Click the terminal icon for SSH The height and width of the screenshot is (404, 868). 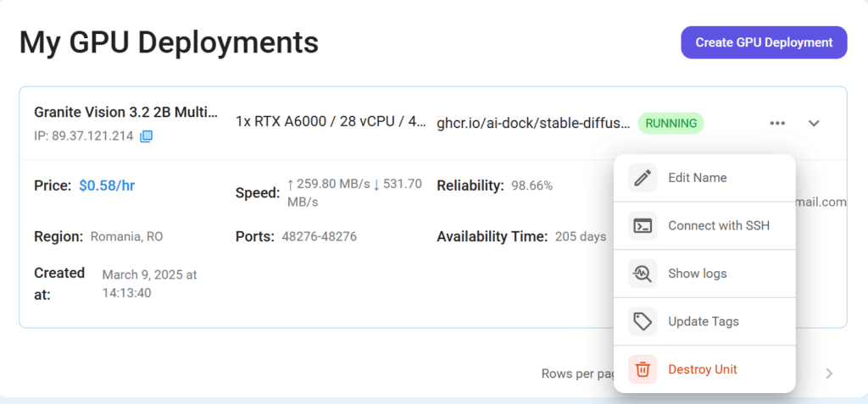point(643,226)
